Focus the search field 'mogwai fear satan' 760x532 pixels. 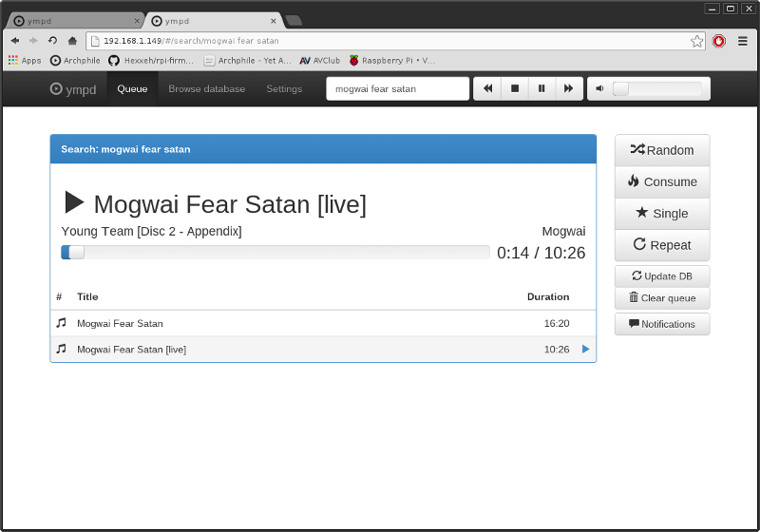[x=397, y=88]
